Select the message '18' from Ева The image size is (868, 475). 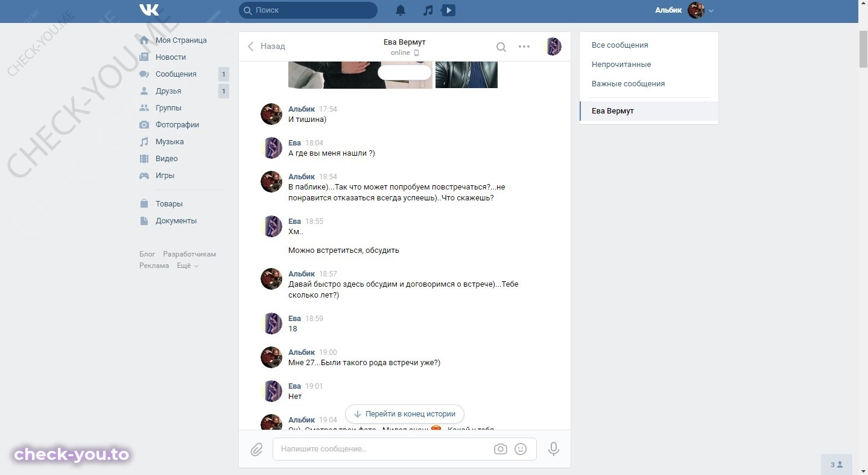coord(293,329)
